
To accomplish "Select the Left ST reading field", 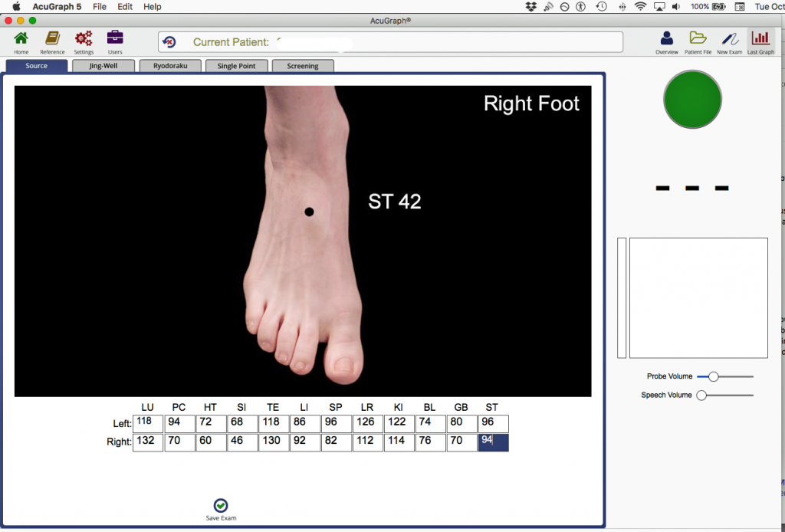I will click(x=494, y=423).
